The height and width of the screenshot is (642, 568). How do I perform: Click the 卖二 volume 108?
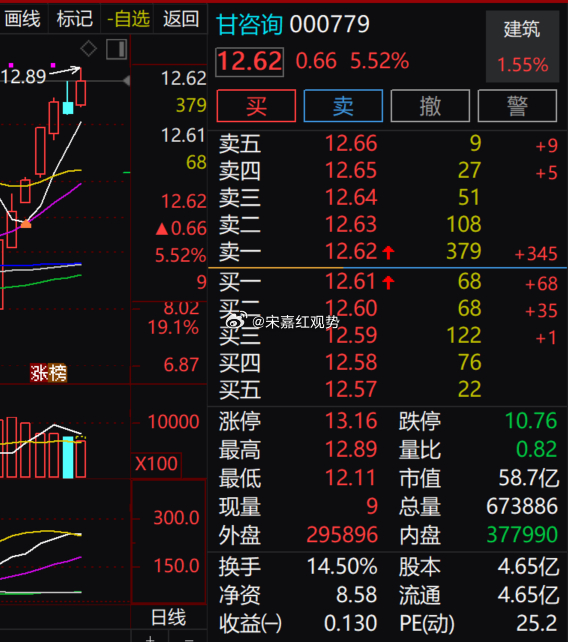464,224
